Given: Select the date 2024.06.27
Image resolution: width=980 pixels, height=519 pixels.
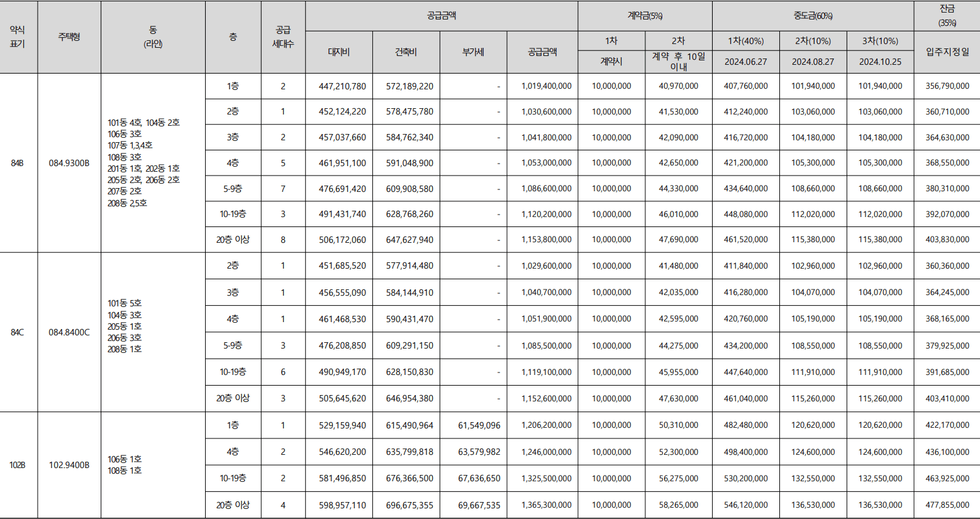Looking at the screenshot, I should pos(745,62).
